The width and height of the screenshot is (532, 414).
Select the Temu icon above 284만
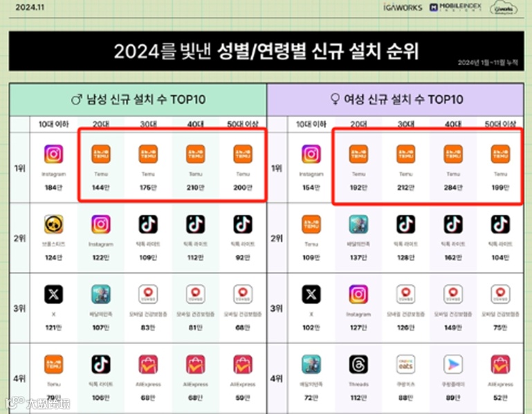point(453,154)
